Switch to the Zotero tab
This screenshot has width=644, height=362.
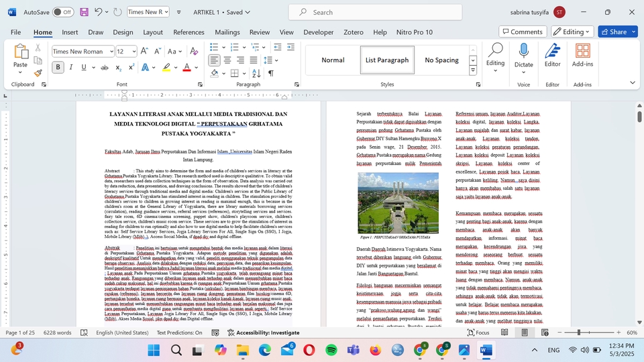pyautogui.click(x=354, y=32)
